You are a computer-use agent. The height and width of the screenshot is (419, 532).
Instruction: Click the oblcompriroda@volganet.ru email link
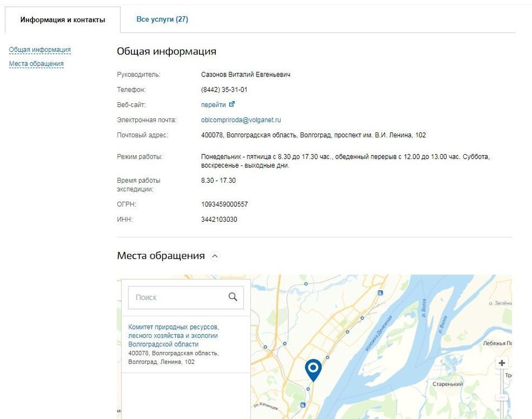[241, 120]
